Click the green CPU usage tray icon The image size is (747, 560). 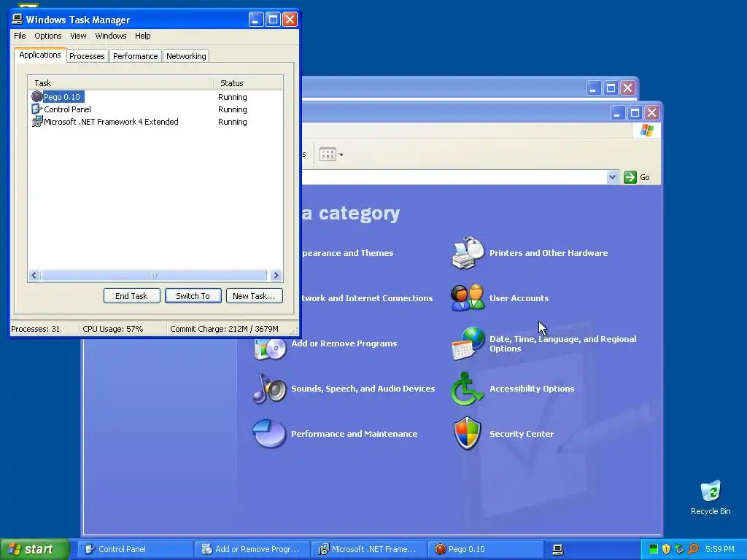pyautogui.click(x=654, y=549)
